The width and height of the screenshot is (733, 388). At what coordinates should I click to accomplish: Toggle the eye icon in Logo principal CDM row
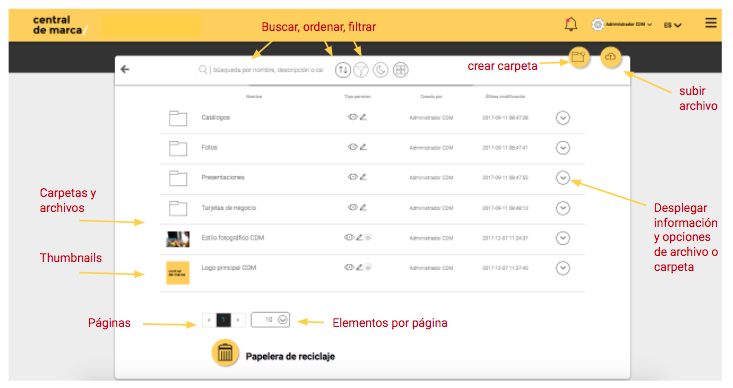coord(349,267)
